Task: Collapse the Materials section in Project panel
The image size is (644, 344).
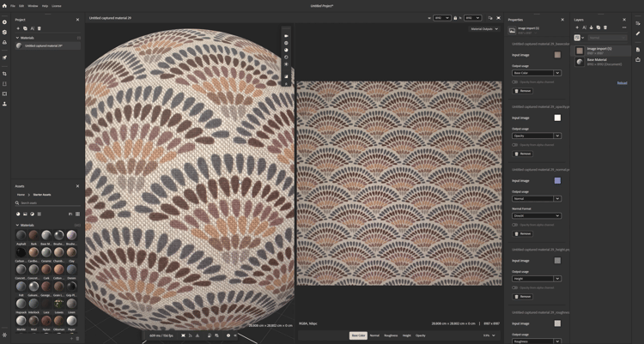Action: tap(17, 38)
